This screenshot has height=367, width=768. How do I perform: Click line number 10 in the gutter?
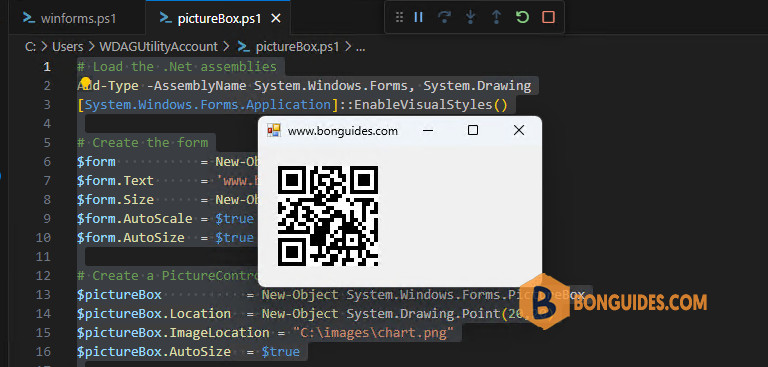[x=44, y=238]
